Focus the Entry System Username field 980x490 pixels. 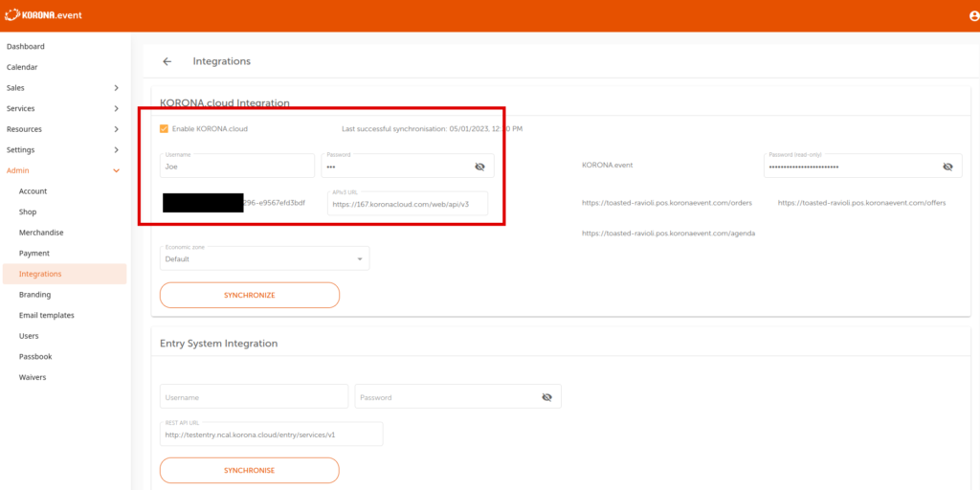pos(254,396)
